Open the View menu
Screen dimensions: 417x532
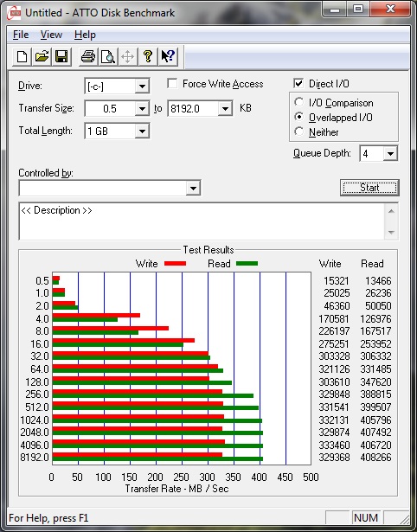tap(51, 35)
